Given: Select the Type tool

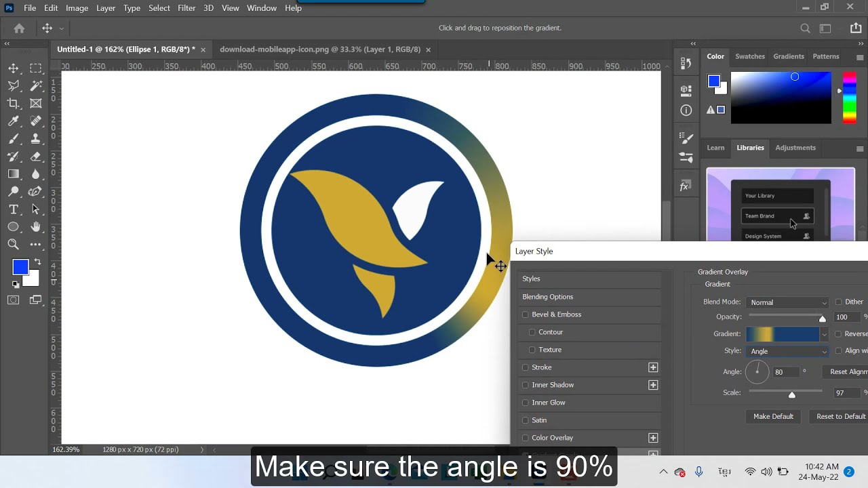Looking at the screenshot, I should 14,209.
